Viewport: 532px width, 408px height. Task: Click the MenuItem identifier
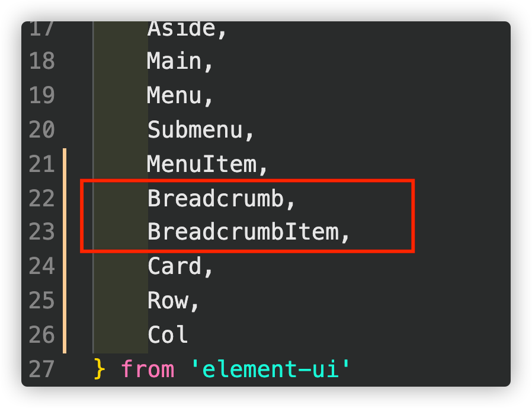[x=202, y=164]
